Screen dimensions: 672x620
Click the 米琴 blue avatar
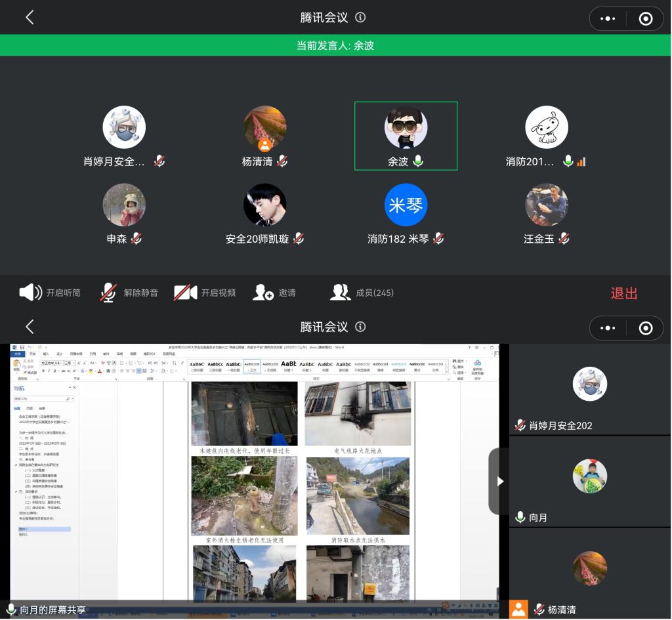coord(406,205)
